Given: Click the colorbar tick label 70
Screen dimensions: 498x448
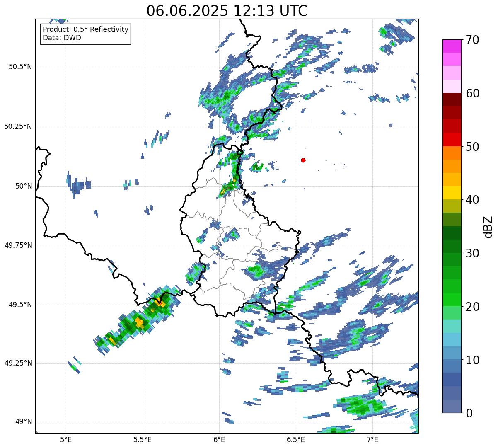Looking at the screenshot, I should coord(472,40).
